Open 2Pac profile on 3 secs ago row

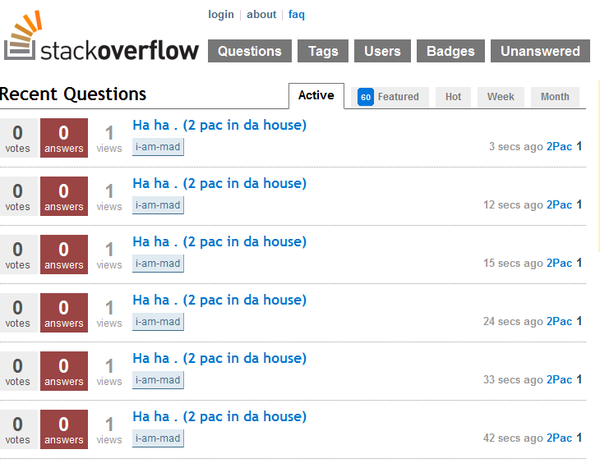click(x=559, y=147)
